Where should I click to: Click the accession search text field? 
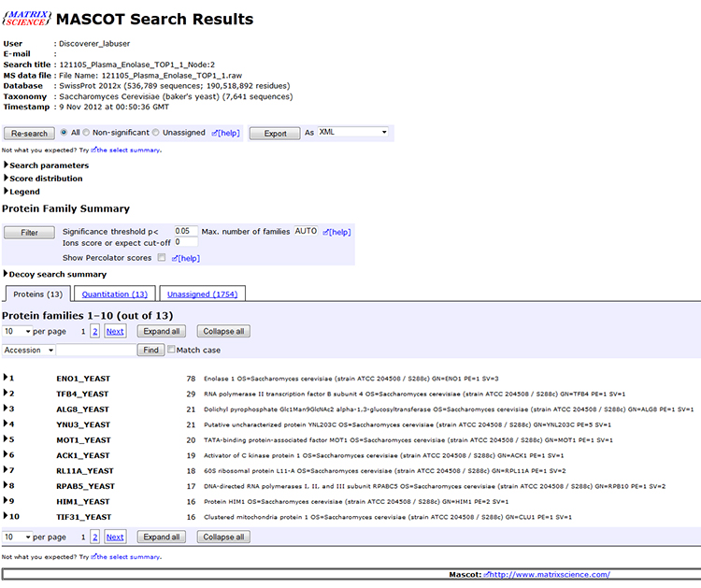pyautogui.click(x=96, y=351)
